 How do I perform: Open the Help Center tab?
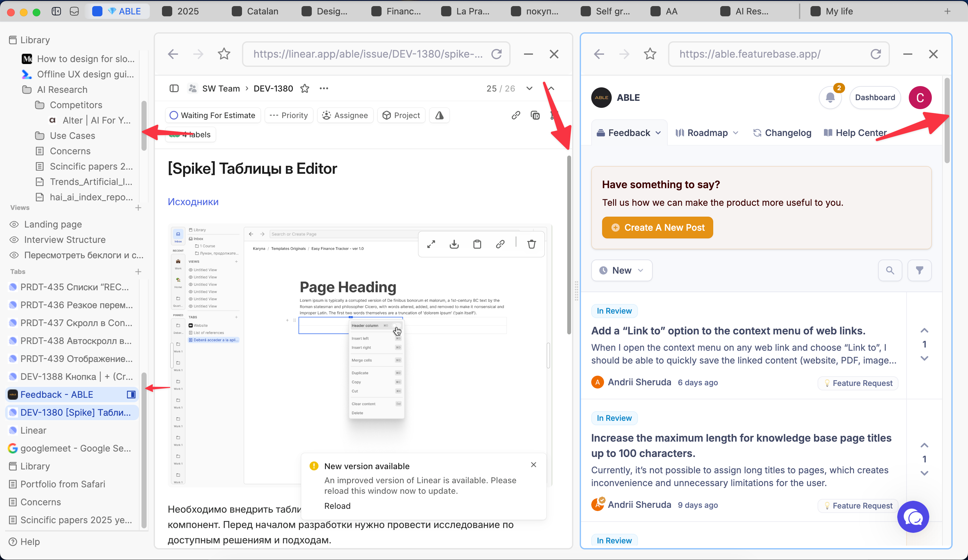855,133
